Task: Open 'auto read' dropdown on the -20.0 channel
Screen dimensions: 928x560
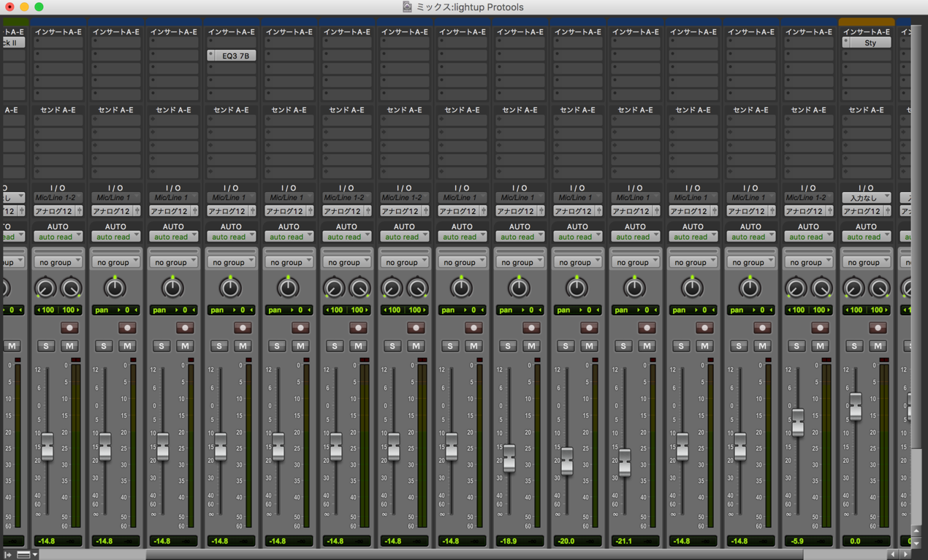Action: pos(577,237)
